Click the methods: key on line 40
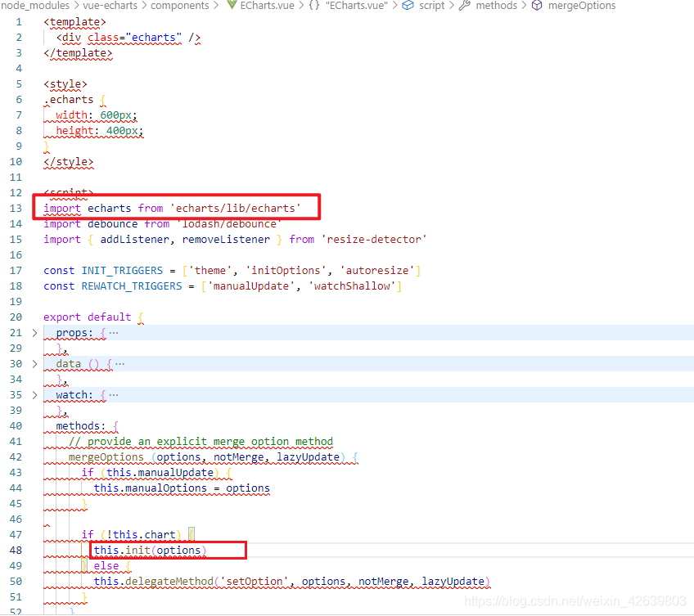This screenshot has height=616, width=694. [x=80, y=425]
